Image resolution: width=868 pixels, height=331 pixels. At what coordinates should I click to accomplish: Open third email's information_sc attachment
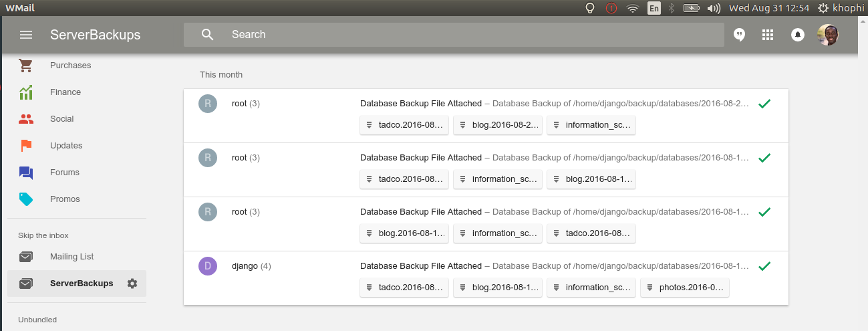click(x=498, y=233)
